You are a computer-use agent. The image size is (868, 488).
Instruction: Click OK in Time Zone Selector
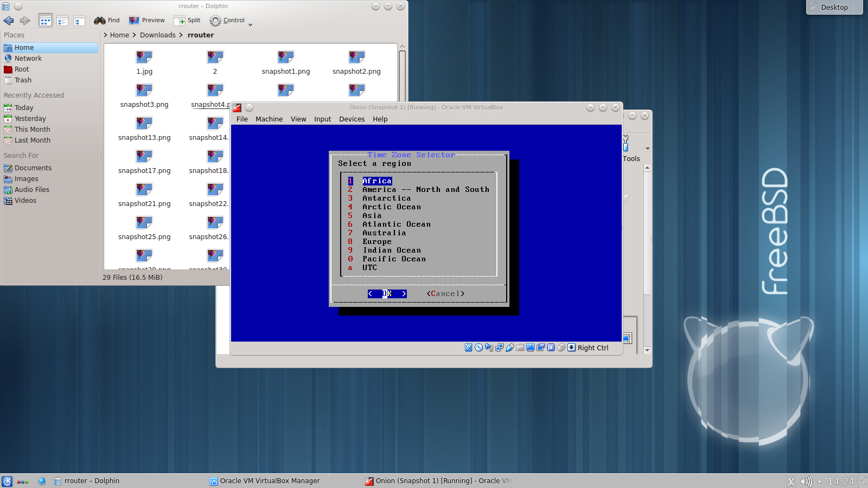pos(387,294)
